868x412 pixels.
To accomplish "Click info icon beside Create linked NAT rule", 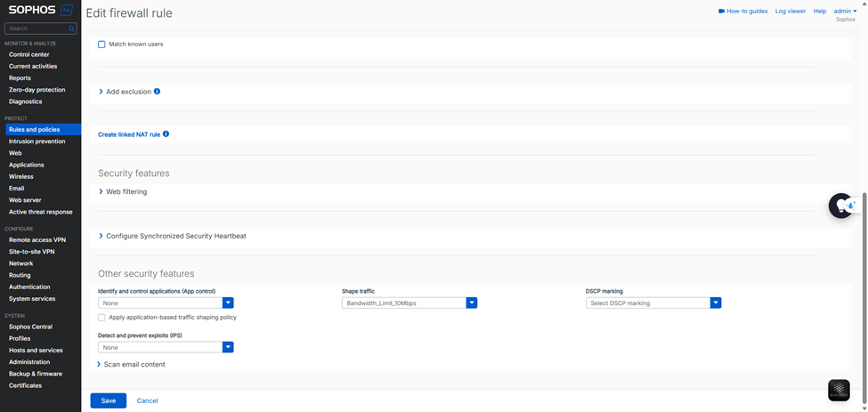I will [166, 134].
